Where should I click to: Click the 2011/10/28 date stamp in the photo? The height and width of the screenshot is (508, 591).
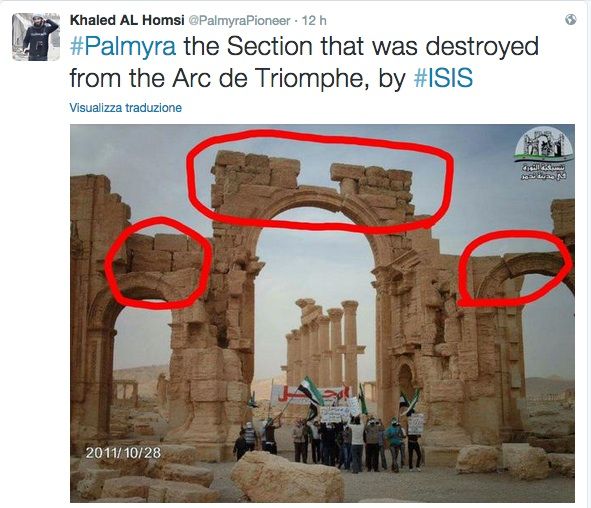click(123, 453)
